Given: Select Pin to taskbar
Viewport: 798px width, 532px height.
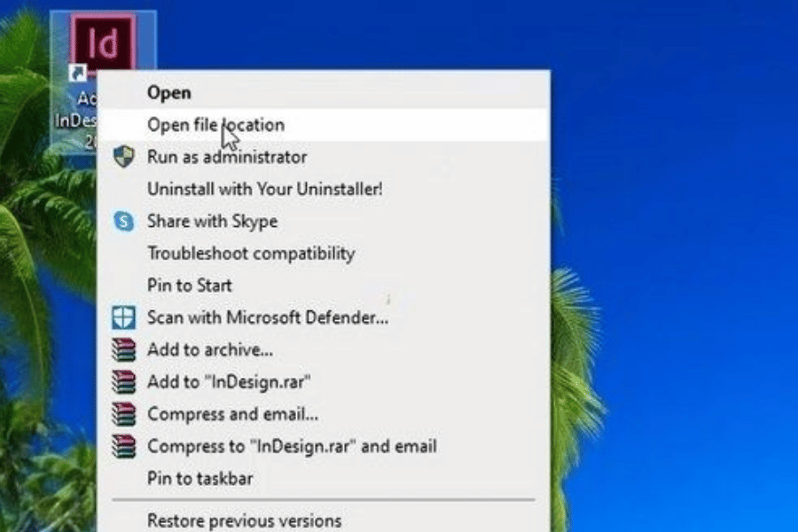Looking at the screenshot, I should (x=199, y=479).
